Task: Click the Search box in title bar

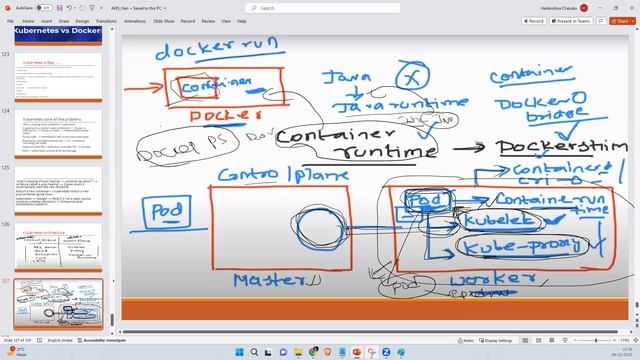Action: pos(322,8)
